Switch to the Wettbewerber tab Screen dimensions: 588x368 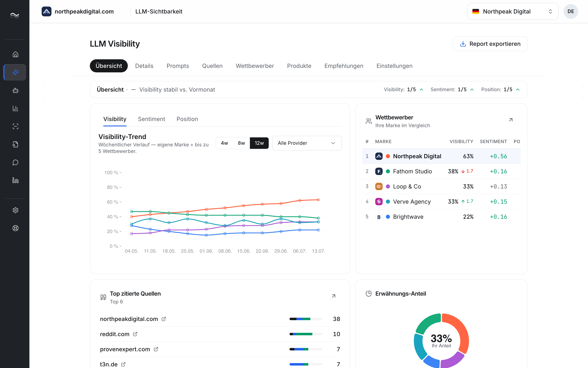coord(255,66)
